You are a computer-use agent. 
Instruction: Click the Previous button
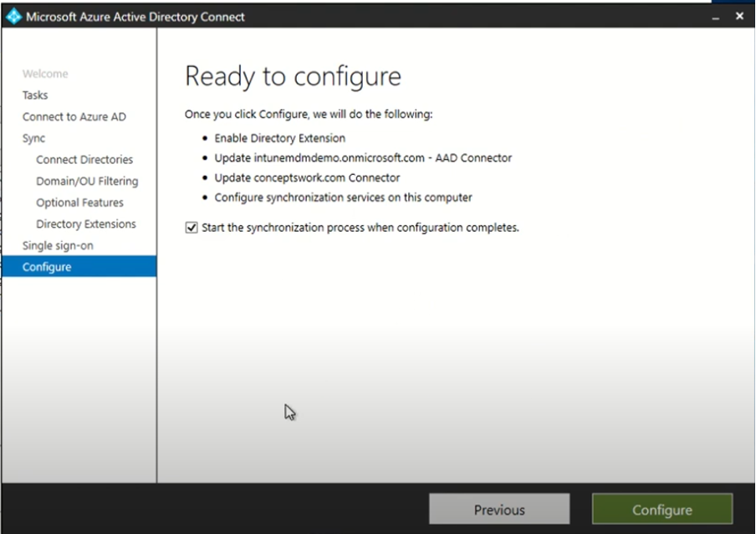tap(498, 509)
